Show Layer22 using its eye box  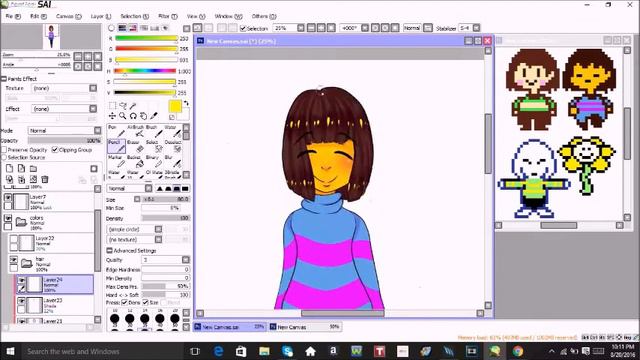coord(13,239)
